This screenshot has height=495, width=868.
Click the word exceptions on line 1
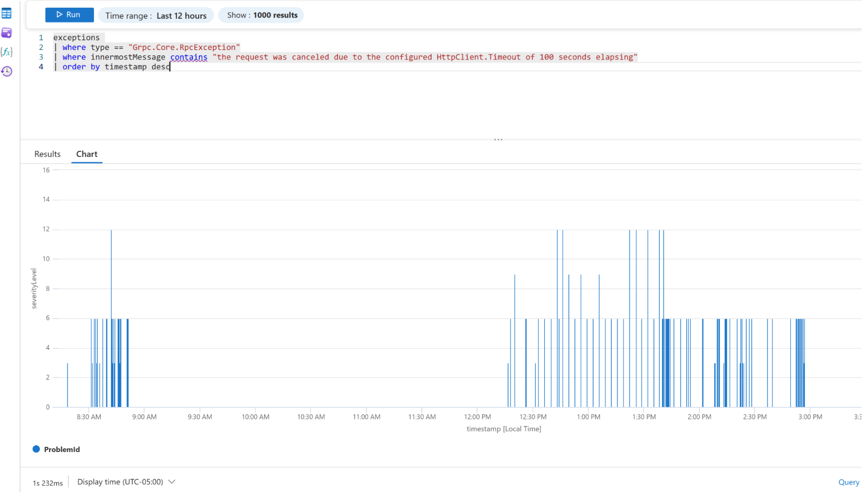[76, 37]
